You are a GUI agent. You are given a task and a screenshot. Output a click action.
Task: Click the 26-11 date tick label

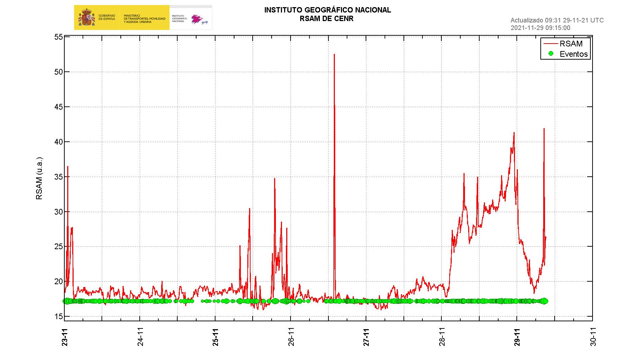(x=291, y=337)
